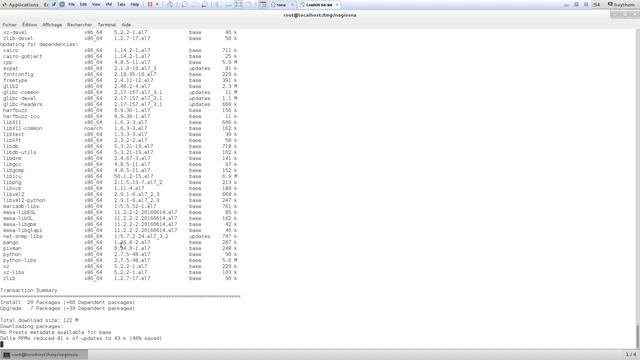Open the VMware Help menu
Viewport: 640px width, 360px height.
pyautogui.click(x=135, y=4)
